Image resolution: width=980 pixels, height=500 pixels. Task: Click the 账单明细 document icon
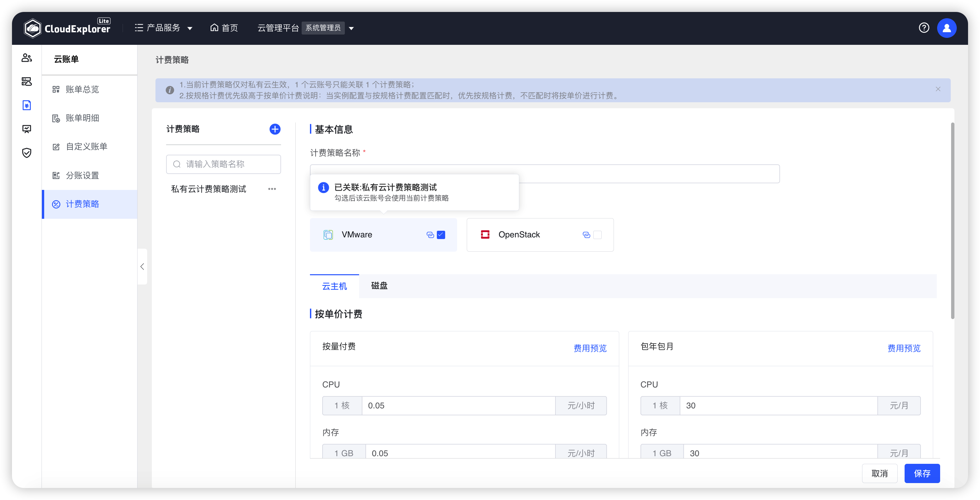click(x=56, y=118)
